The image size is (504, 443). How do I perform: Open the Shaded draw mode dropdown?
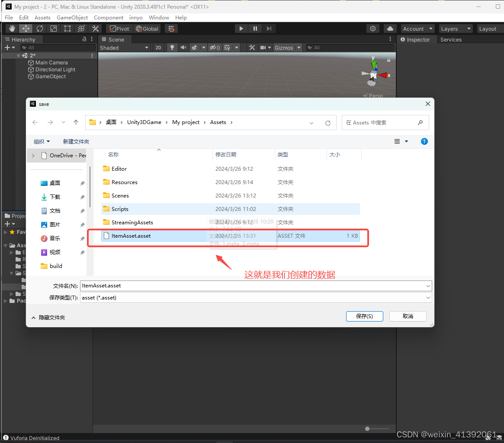click(124, 48)
